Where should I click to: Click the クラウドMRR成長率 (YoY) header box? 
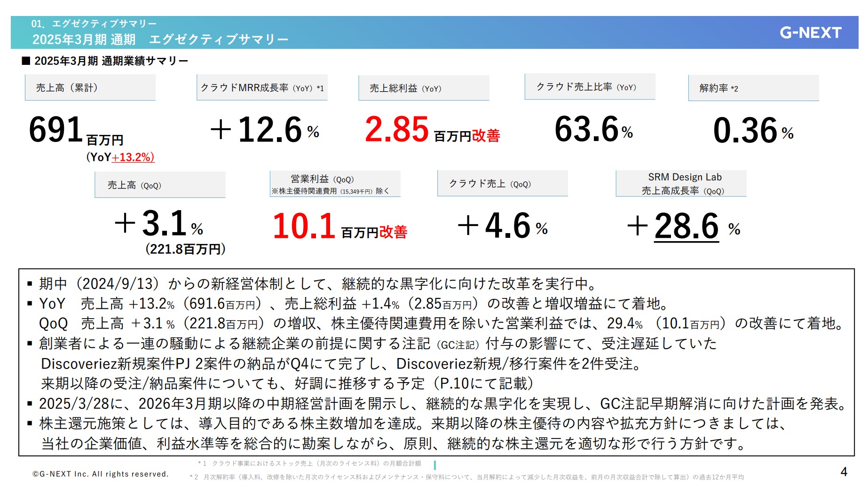(x=262, y=87)
